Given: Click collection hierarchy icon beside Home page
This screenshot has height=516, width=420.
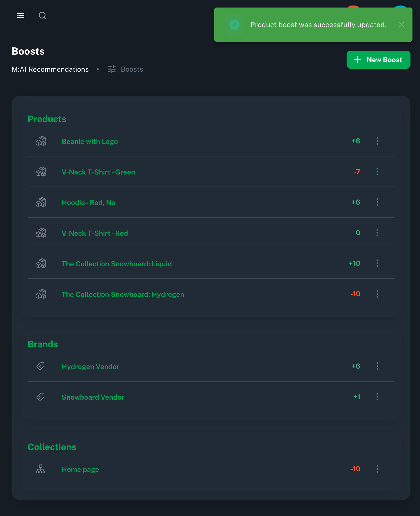Looking at the screenshot, I should click(41, 469).
